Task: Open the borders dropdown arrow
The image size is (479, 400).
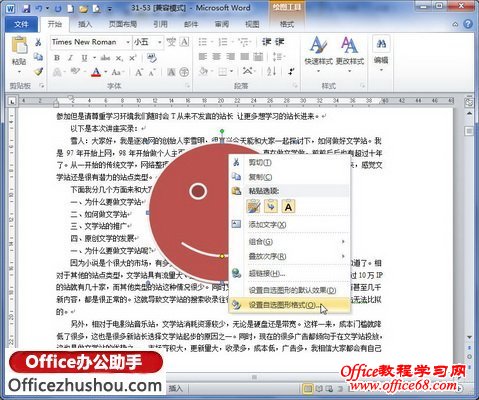Action: [231, 72]
